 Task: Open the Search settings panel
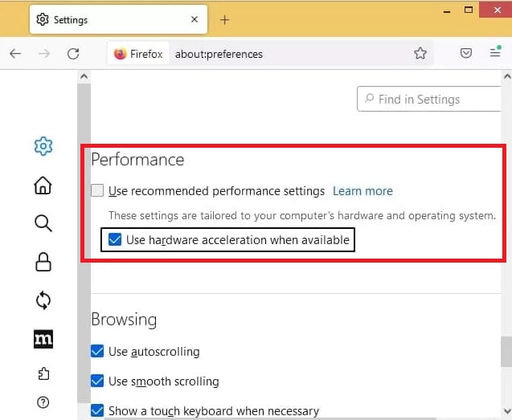coord(43,223)
